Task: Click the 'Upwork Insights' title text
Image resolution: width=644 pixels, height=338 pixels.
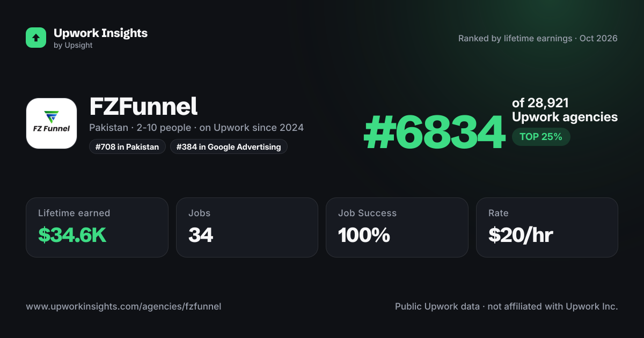Action: coord(100,33)
